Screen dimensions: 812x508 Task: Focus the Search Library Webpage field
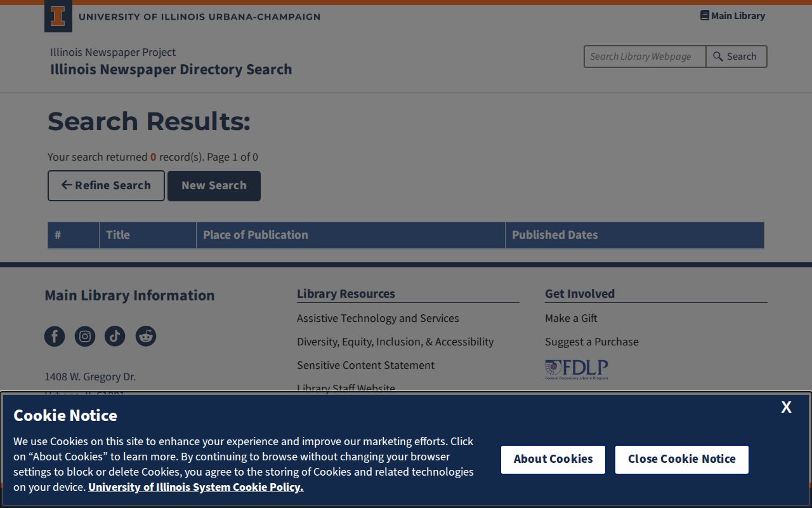[x=645, y=57]
